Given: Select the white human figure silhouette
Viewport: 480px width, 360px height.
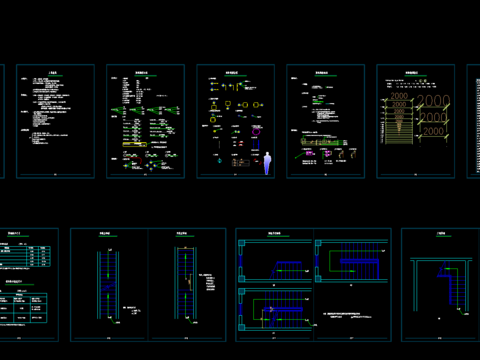Looking at the screenshot, I should [x=267, y=163].
